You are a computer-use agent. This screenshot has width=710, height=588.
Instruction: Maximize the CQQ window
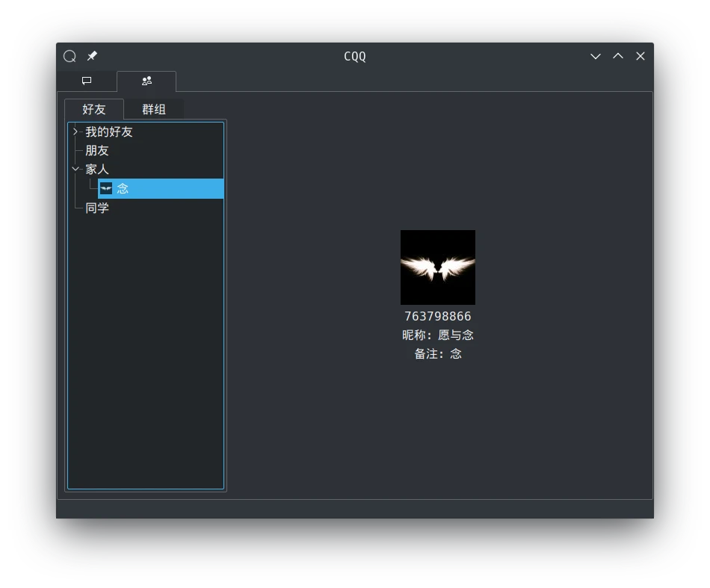[618, 56]
